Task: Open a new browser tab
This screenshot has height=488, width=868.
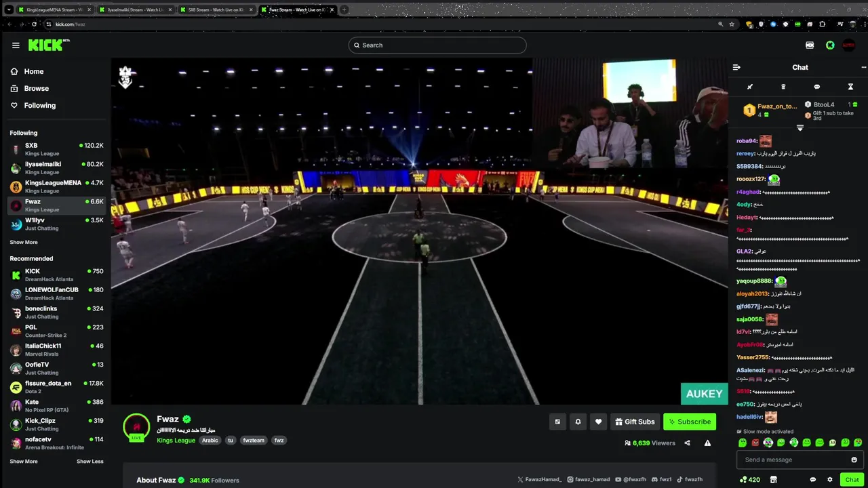Action: pyautogui.click(x=344, y=9)
